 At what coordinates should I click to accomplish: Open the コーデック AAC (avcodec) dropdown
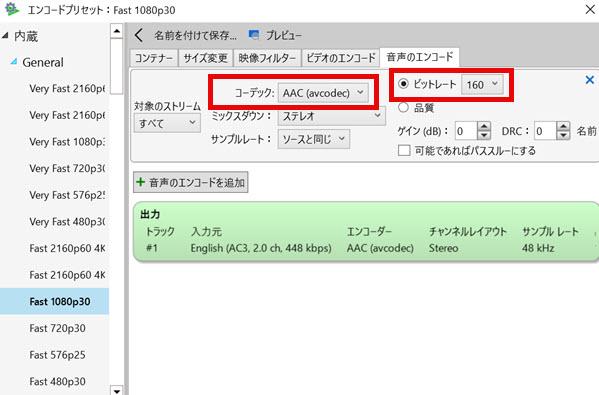323,93
